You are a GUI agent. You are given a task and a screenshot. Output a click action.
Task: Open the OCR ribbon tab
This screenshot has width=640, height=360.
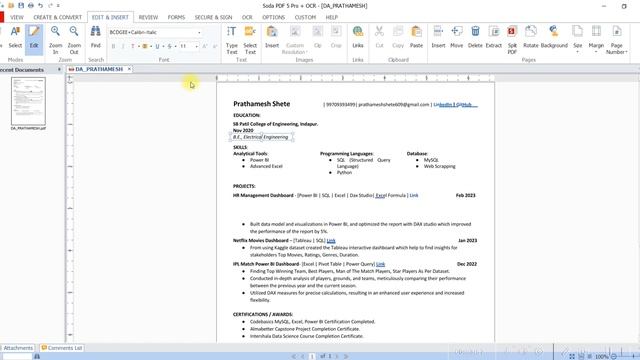point(247,17)
